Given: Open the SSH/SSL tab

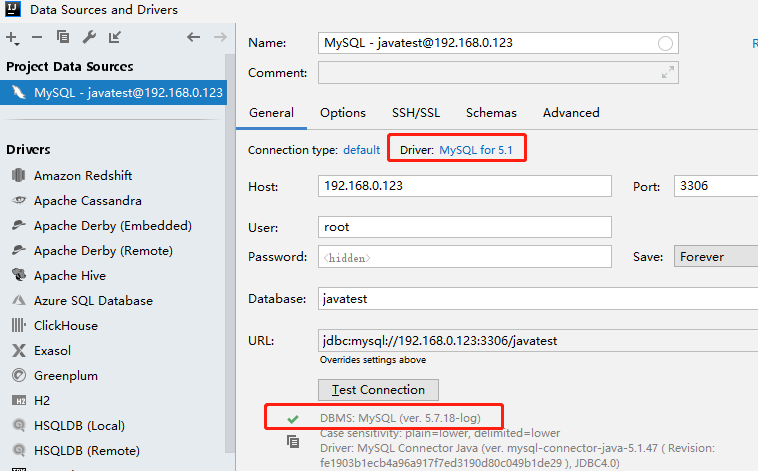Looking at the screenshot, I should pyautogui.click(x=416, y=113).
